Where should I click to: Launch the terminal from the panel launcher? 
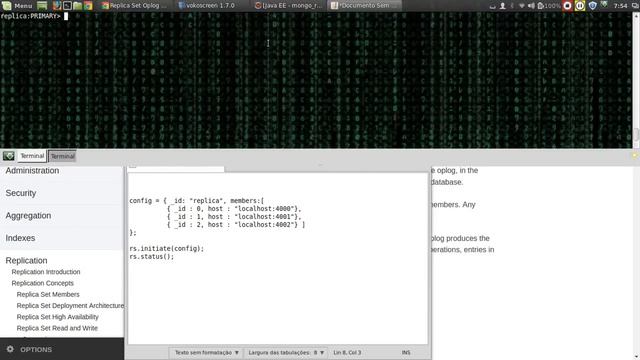67,6
